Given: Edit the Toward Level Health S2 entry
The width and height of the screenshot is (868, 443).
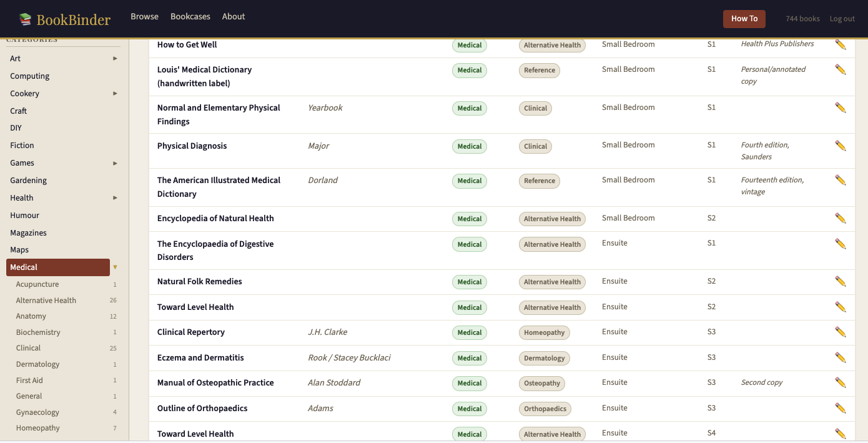Looking at the screenshot, I should [x=841, y=307].
